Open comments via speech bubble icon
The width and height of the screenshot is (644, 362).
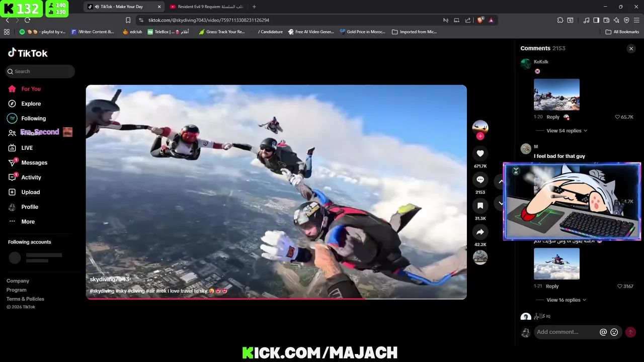pos(480,179)
